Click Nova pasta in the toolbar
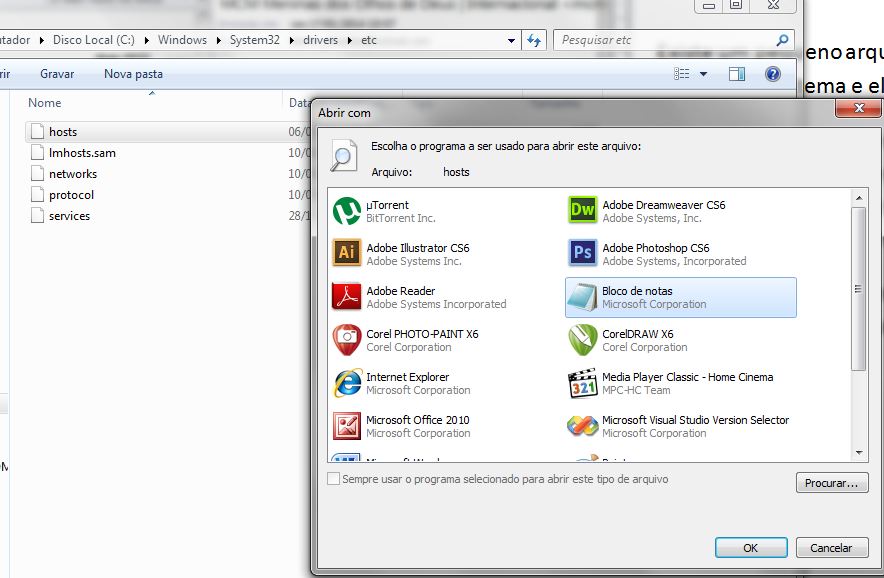884x578 pixels. [134, 74]
